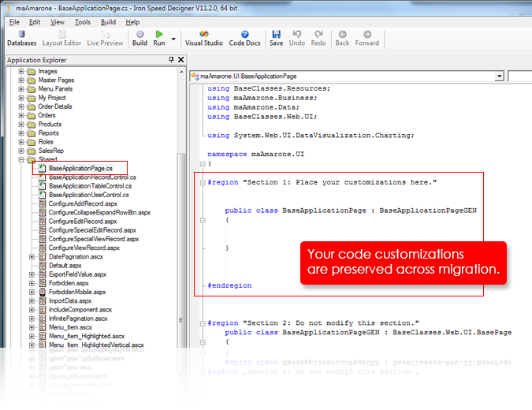The width and height of the screenshot is (532, 410).
Task: Open project in Visual Studio
Action: point(204,39)
